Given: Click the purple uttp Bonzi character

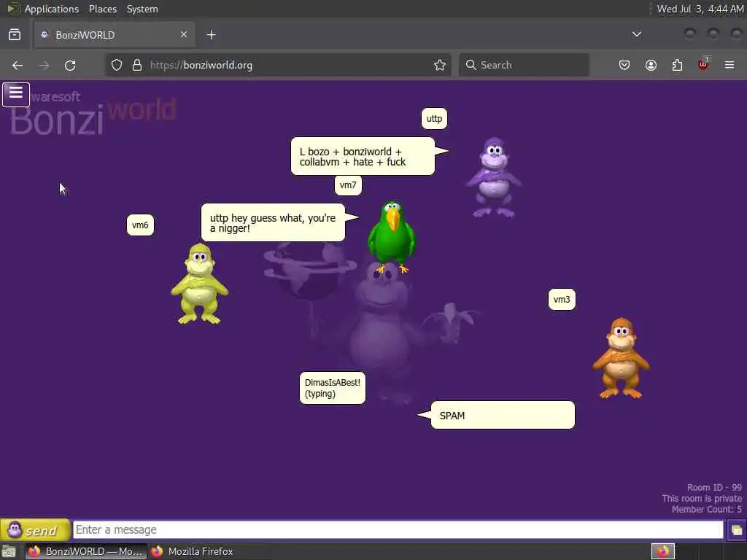Looking at the screenshot, I should point(494,177).
